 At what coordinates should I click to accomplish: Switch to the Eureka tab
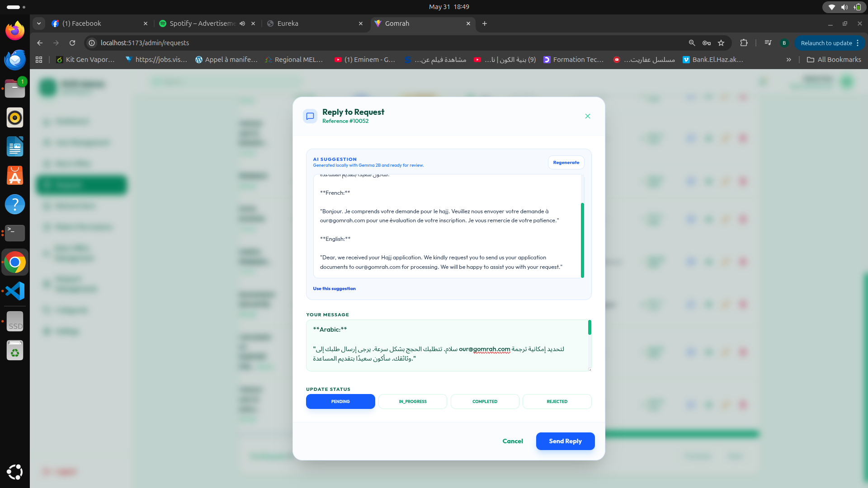point(314,23)
